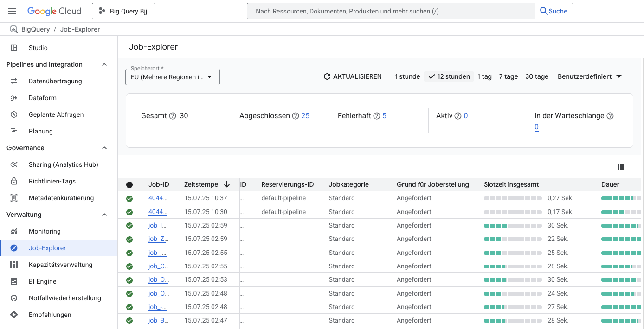
Task: Click help icon next to Aktiv
Action: [458, 116]
